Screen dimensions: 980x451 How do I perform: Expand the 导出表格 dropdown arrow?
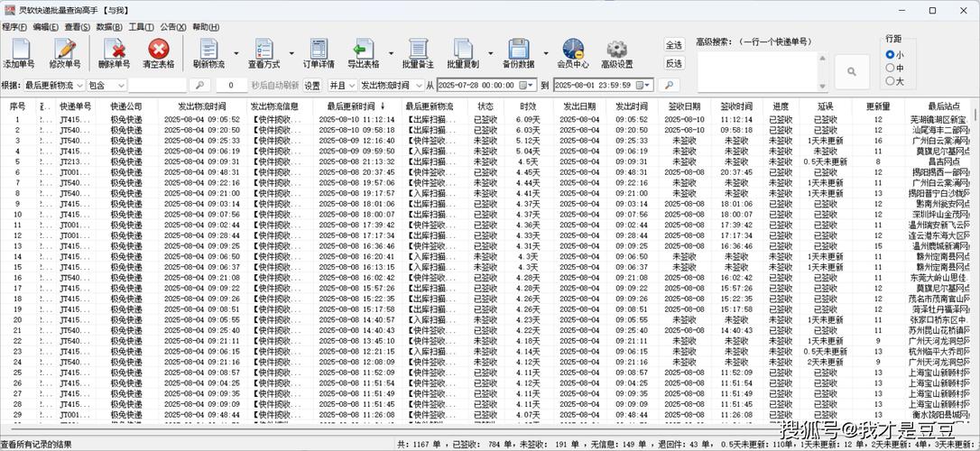(x=391, y=53)
